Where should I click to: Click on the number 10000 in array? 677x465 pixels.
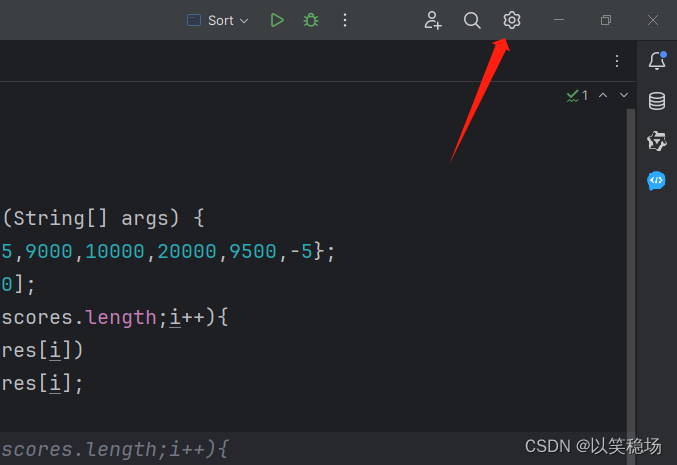point(115,251)
